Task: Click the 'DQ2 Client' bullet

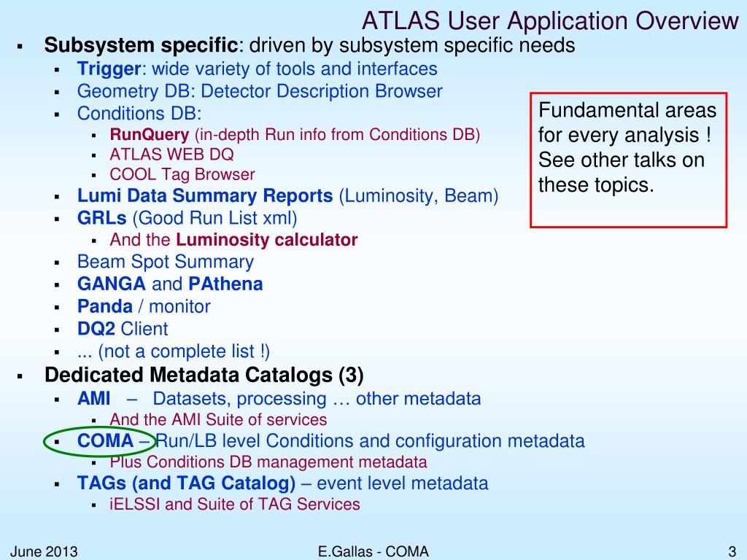Action: [x=123, y=329]
